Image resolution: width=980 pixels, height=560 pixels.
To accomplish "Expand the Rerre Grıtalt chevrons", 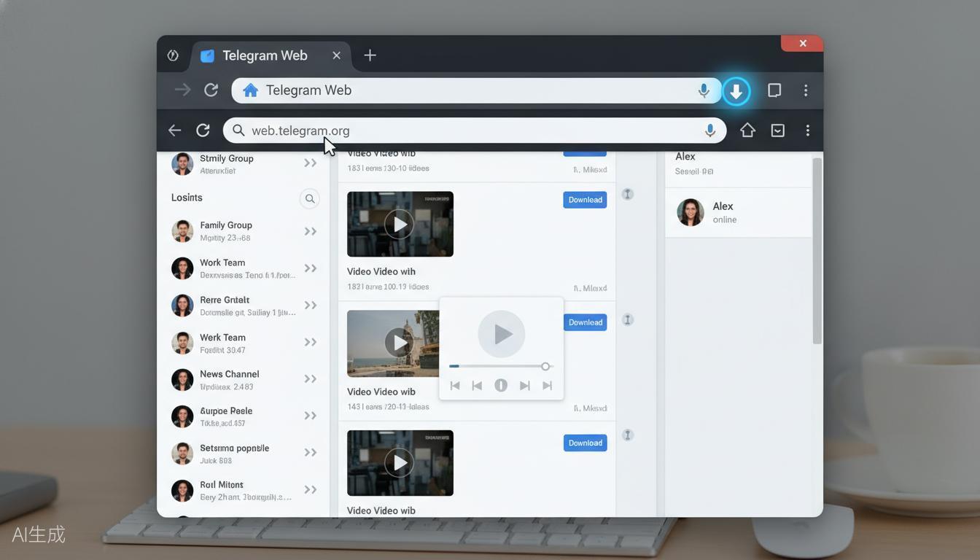I will (x=311, y=306).
